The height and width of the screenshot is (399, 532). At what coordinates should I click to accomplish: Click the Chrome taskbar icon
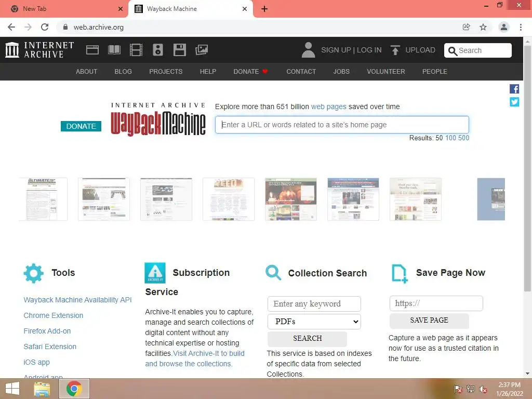[74, 389]
